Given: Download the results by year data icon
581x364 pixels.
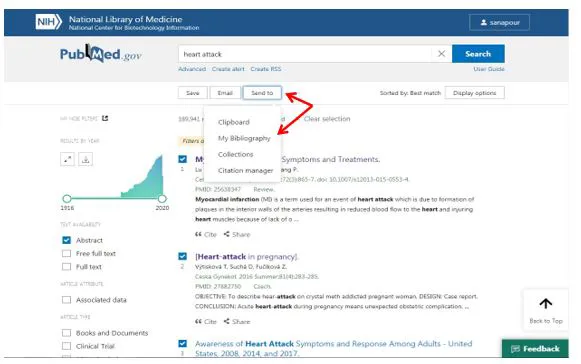Looking at the screenshot, I should tap(86, 159).
